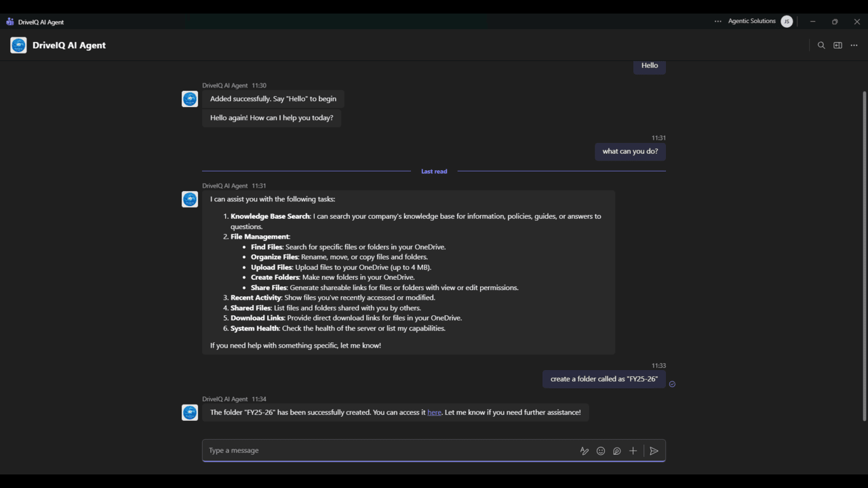
Task: Click the "Upload Files" bullet text
Action: pos(341,267)
